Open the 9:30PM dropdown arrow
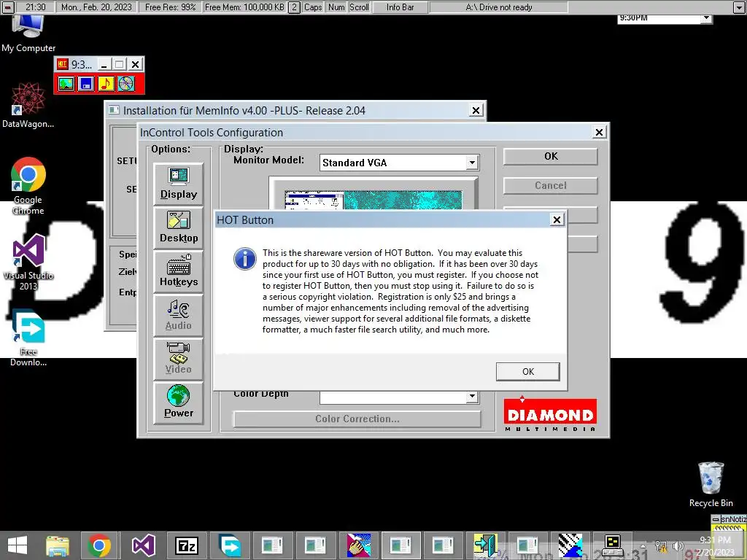The width and height of the screenshot is (747, 560). pyautogui.click(x=706, y=18)
